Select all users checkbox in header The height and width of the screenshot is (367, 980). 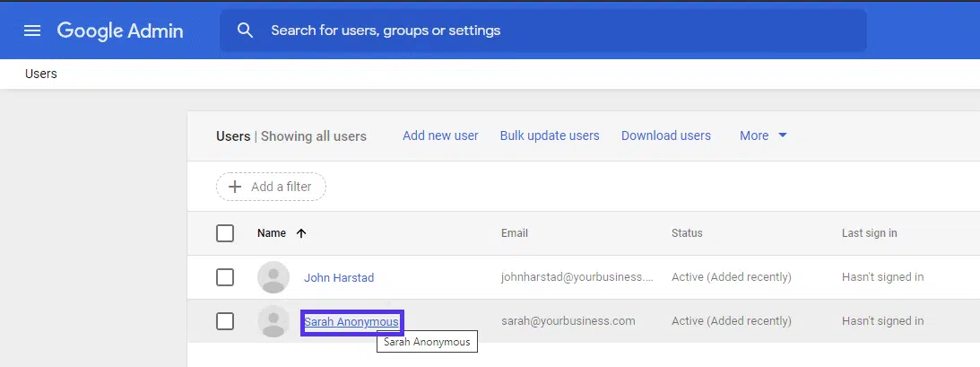pyautogui.click(x=225, y=233)
